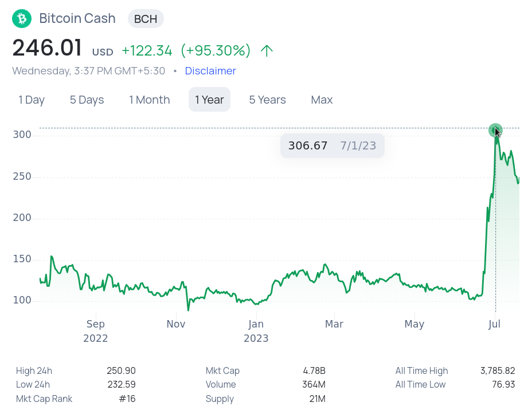Click the Bitcoin Cash title text
Screen dimensions: 532x418
point(77,18)
